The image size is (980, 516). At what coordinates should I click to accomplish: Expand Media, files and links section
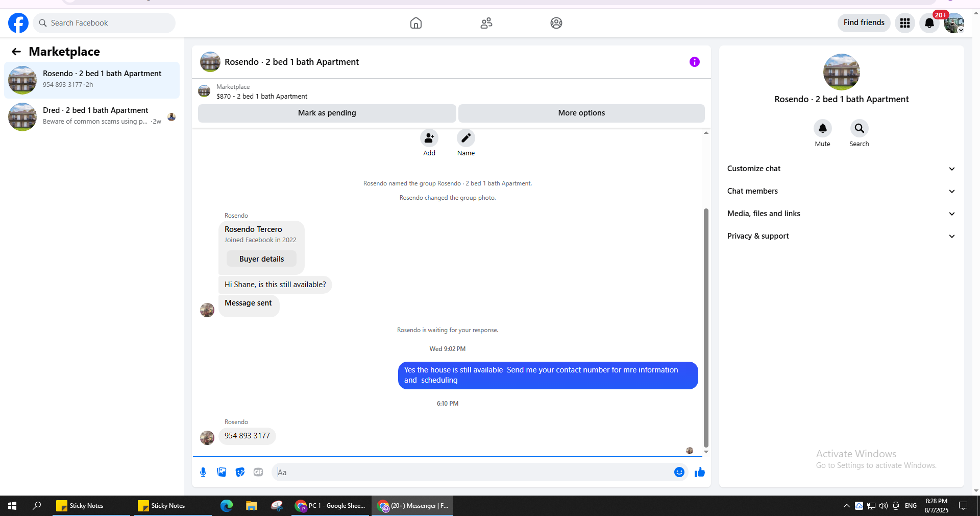pos(842,214)
